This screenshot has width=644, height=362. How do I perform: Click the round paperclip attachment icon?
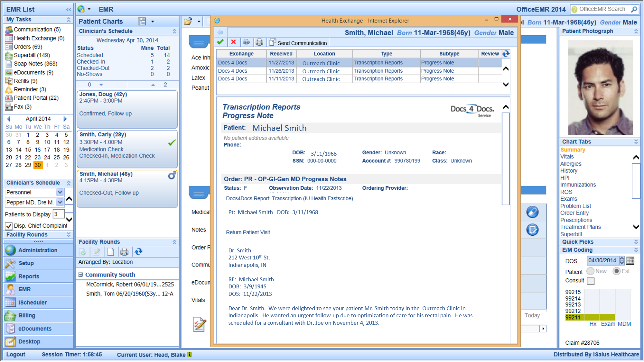pyautogui.click(x=532, y=212)
